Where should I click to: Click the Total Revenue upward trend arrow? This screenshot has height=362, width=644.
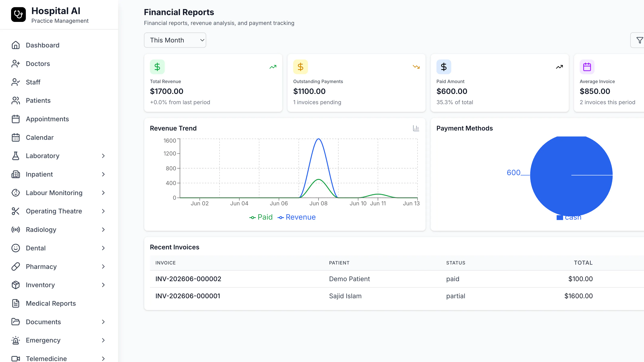tap(273, 67)
